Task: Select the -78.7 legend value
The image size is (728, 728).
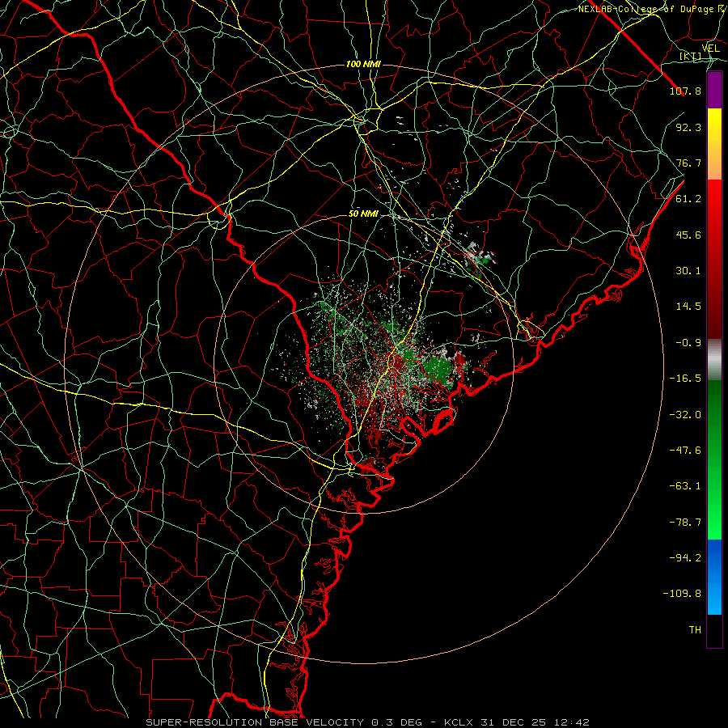Action: coord(685,523)
